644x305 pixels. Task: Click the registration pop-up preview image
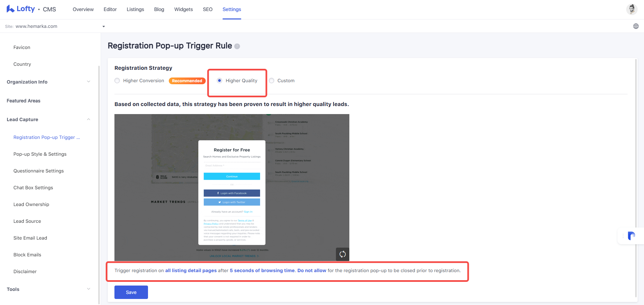[232, 187]
